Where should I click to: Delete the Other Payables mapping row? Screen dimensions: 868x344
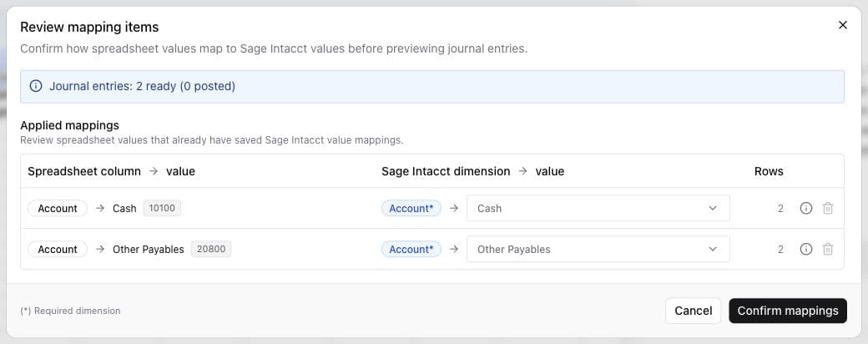[828, 250]
